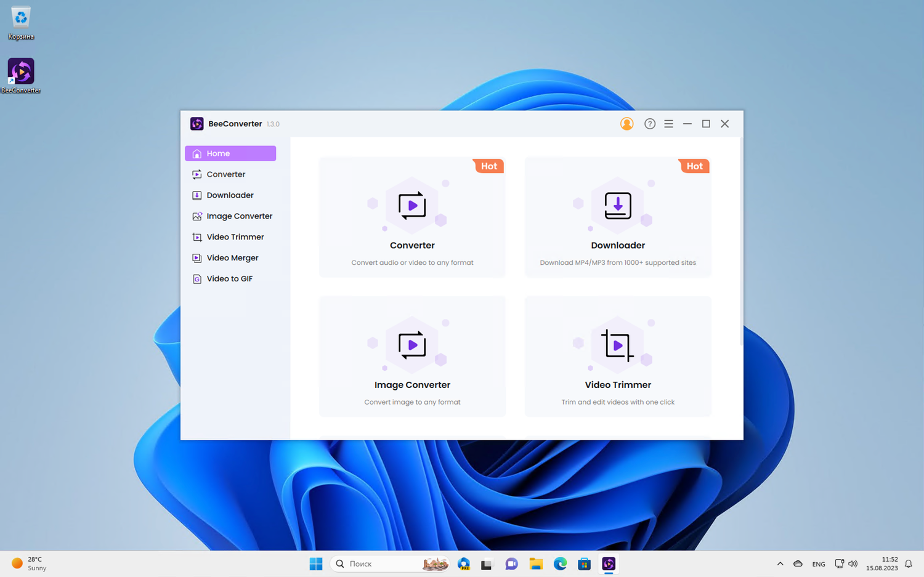Open the volume speaker tray icon

[853, 563]
